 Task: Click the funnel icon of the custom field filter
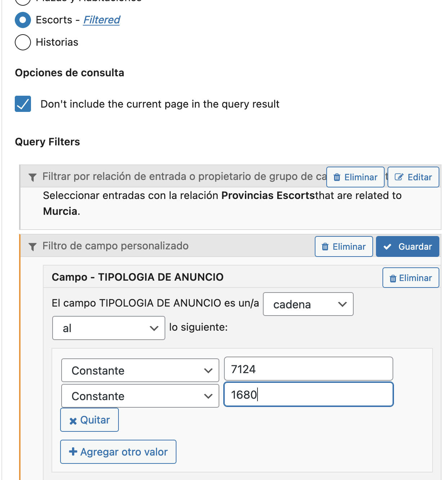pos(32,247)
